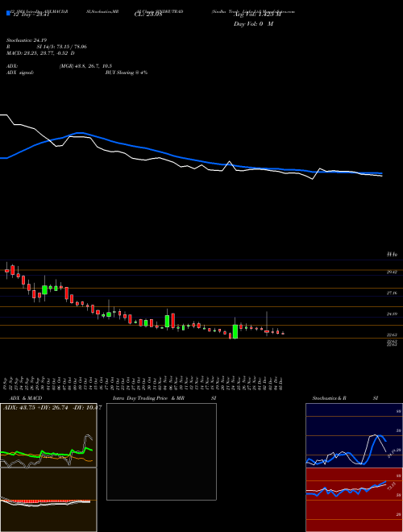
Task: Click the tall green candle left of the 22.63 label
Action: (x=235, y=331)
